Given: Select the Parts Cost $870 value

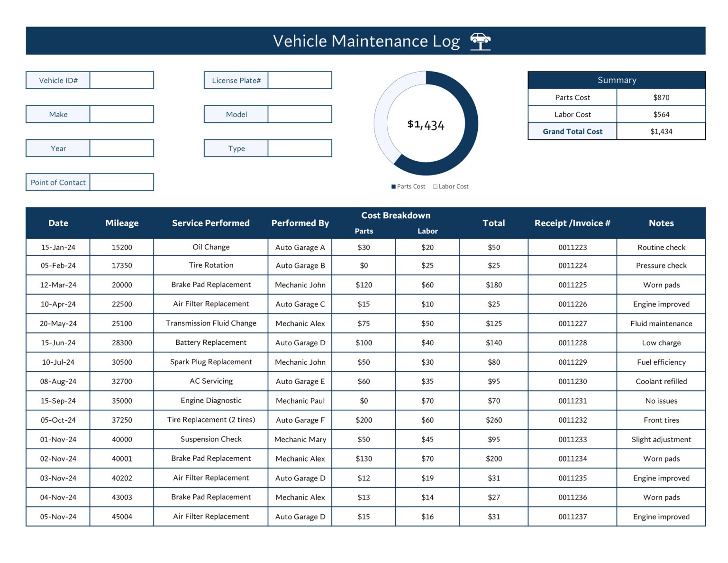Looking at the screenshot, I should 662,97.
